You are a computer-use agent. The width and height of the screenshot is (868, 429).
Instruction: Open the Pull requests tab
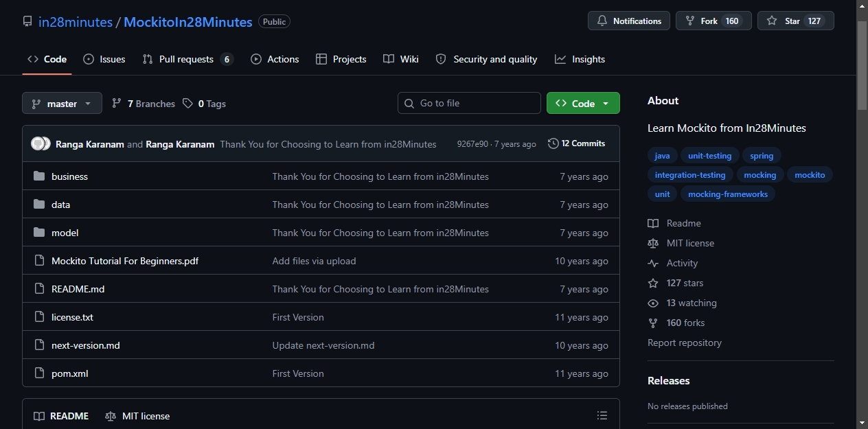click(187, 59)
